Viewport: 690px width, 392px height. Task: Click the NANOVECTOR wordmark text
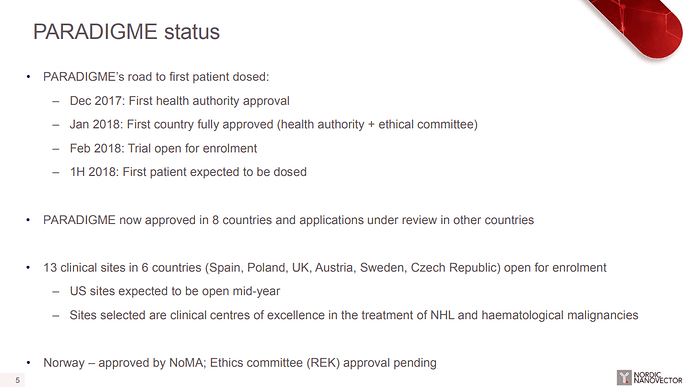(658, 381)
